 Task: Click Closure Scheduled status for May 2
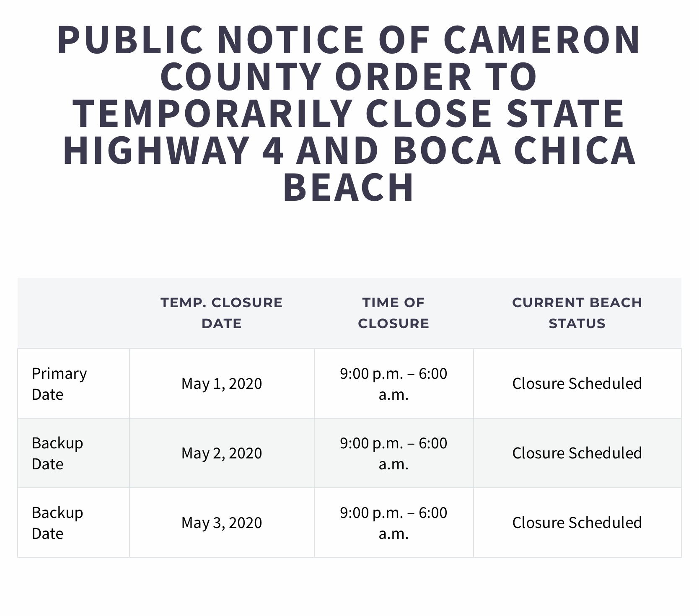(577, 453)
